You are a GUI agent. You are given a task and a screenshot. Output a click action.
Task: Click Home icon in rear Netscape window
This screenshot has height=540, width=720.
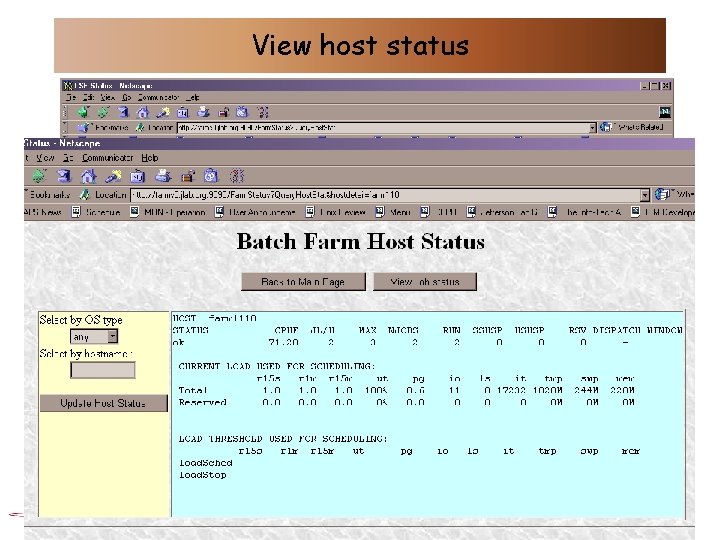pos(143,112)
